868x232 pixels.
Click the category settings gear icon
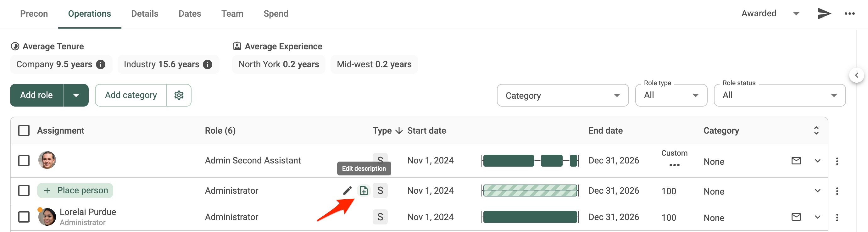click(179, 95)
